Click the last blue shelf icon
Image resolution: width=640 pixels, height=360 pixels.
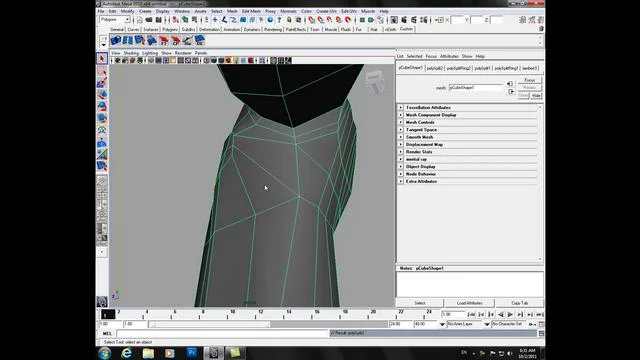coord(200,40)
